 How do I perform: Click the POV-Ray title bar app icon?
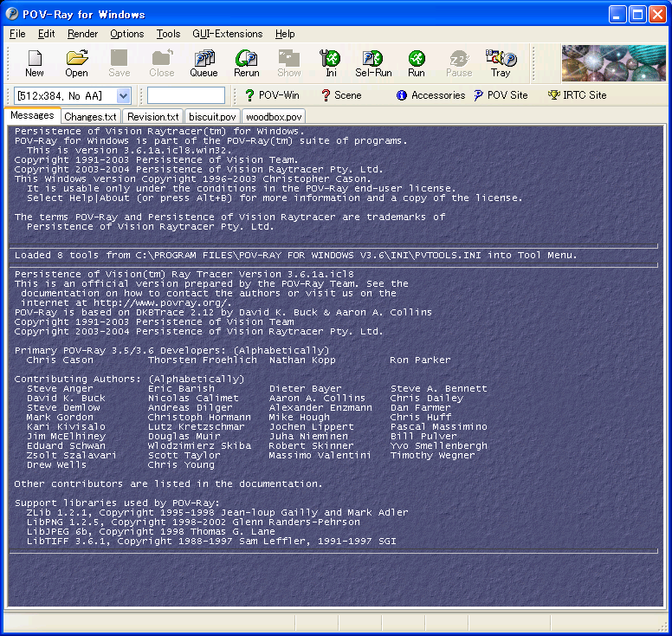[12, 14]
